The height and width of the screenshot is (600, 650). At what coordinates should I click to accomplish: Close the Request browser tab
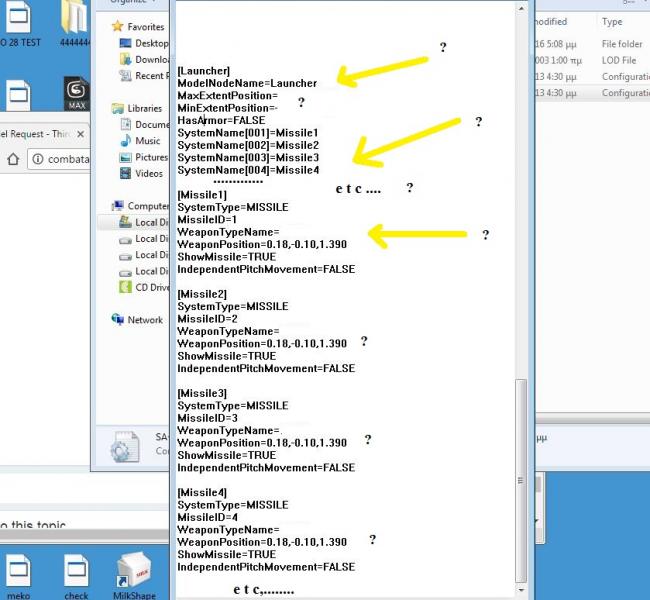pyautogui.click(x=80, y=134)
